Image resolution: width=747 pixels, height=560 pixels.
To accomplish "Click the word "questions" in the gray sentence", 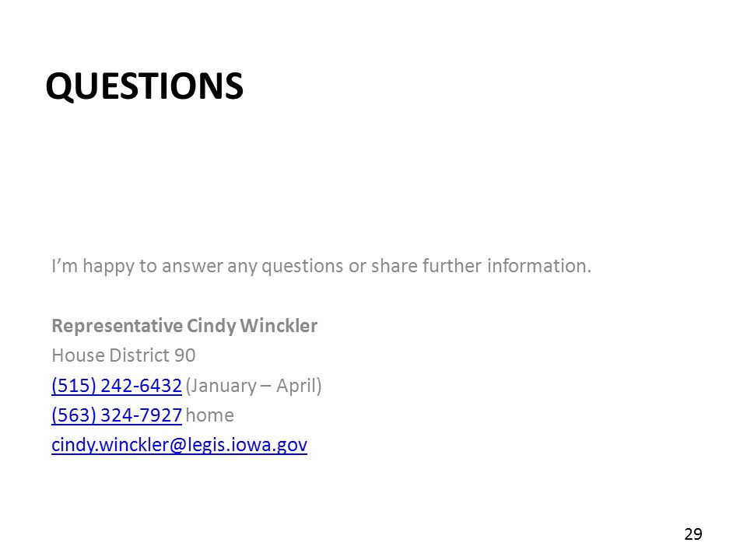I will 302,267.
